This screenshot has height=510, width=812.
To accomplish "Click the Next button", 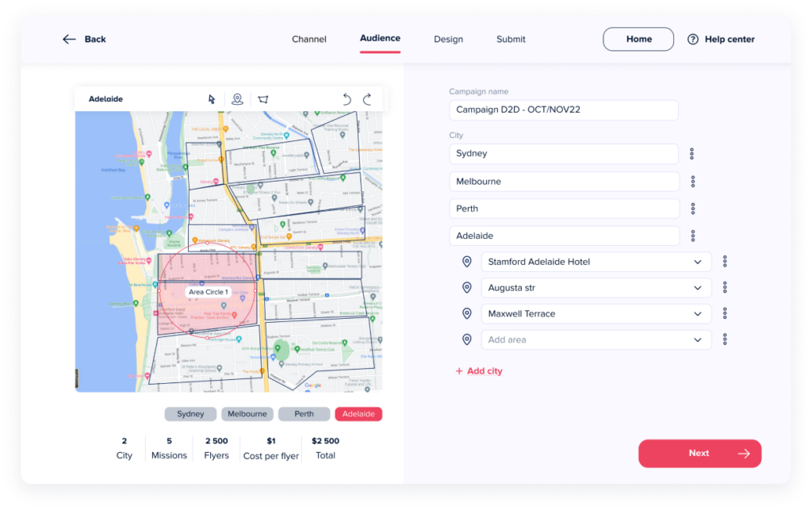I will [699, 454].
